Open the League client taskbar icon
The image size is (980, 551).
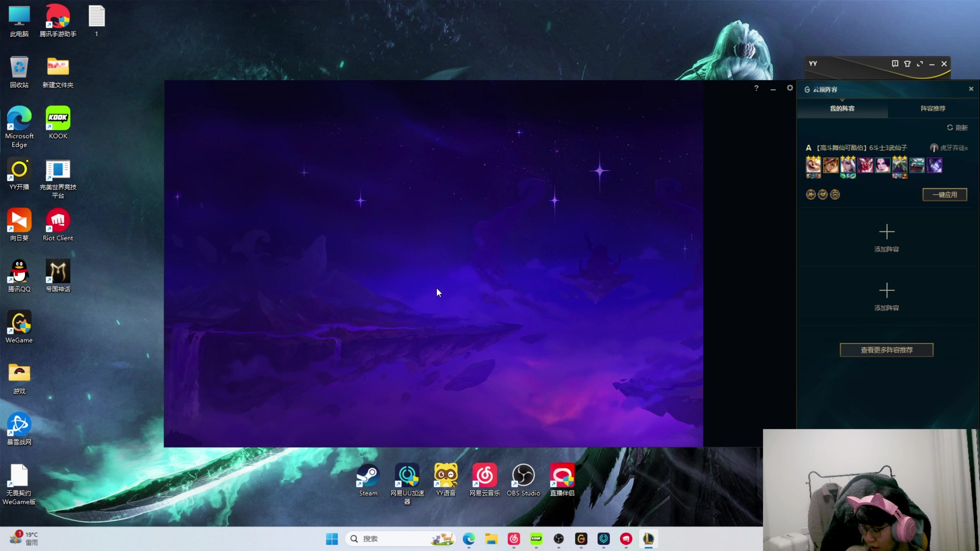pyautogui.click(x=648, y=539)
